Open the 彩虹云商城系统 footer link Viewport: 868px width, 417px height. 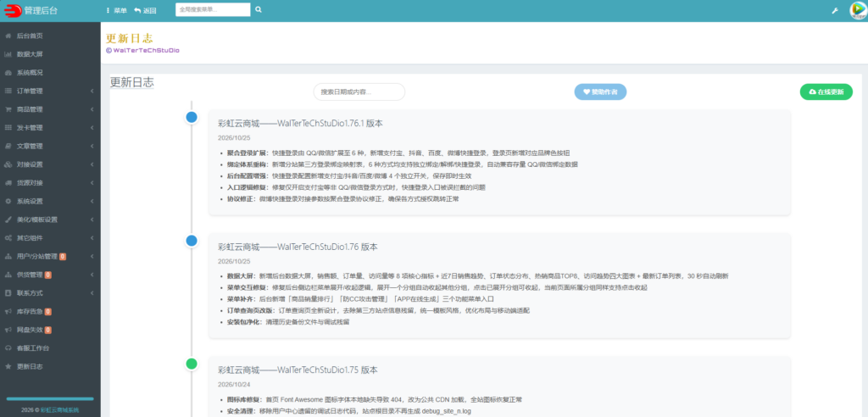[x=60, y=410]
